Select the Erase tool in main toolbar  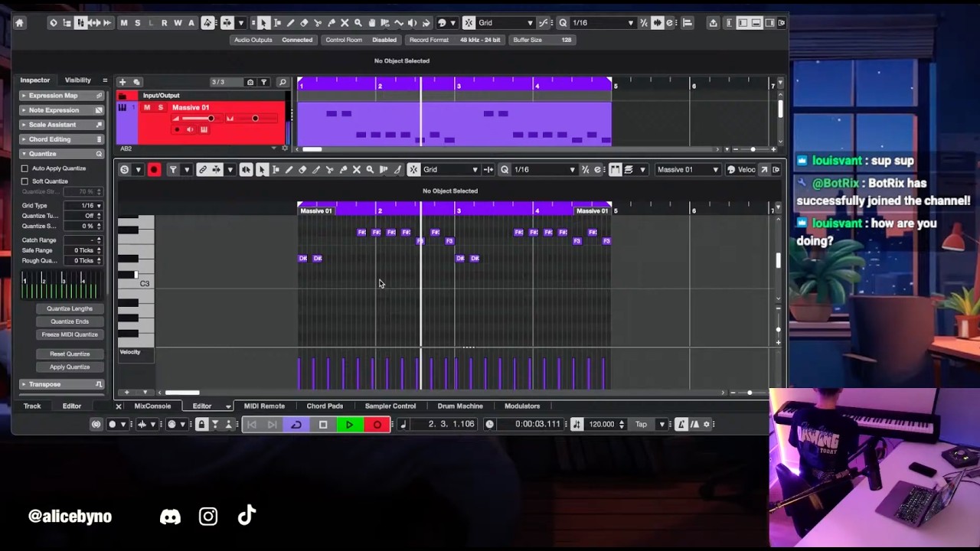coord(304,23)
